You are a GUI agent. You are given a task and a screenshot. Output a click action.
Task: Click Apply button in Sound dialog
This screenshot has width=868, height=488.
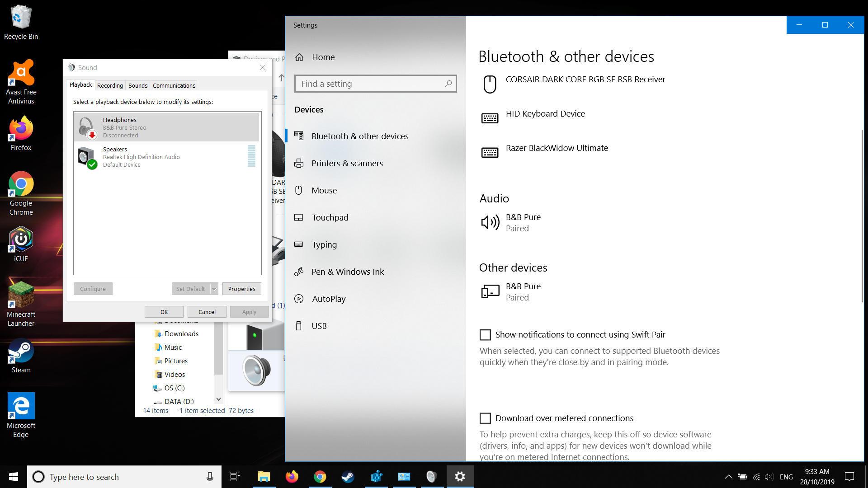[x=250, y=312]
